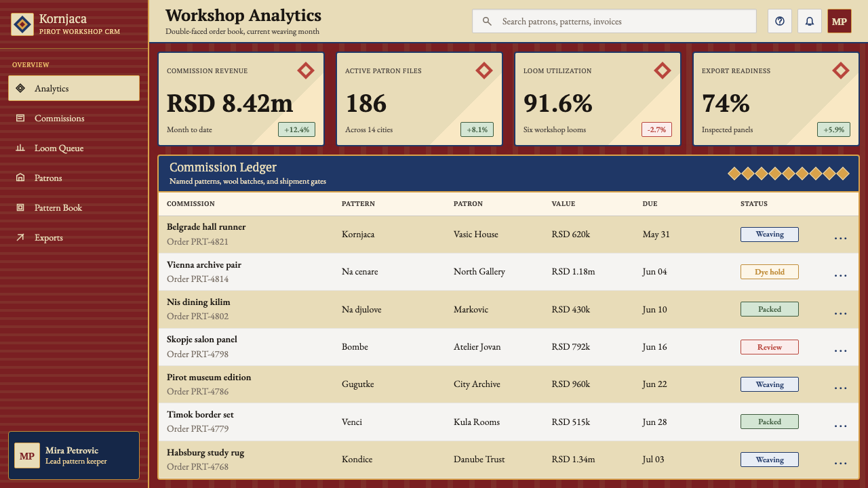The height and width of the screenshot is (488, 868).
Task: Click the Commissions sidebar icon
Action: coord(20,118)
